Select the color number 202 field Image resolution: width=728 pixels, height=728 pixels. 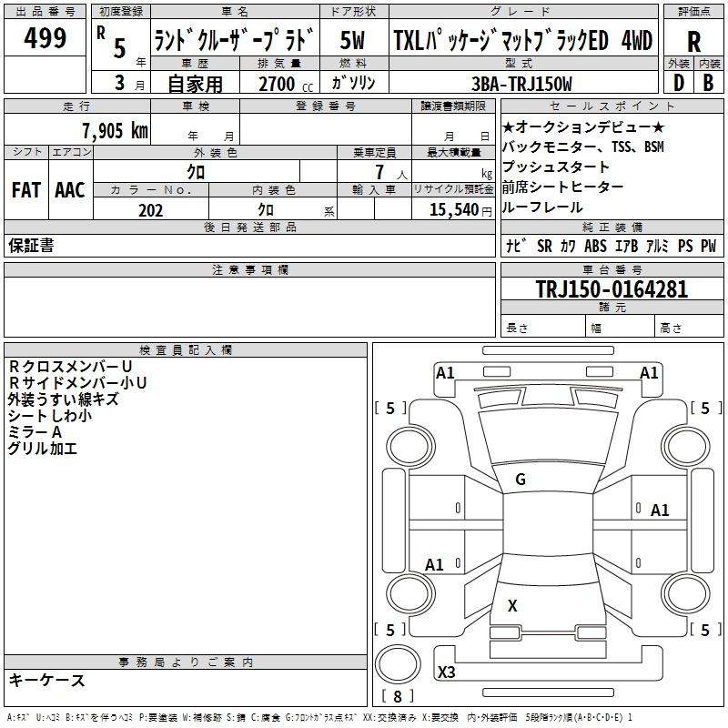click(x=150, y=210)
